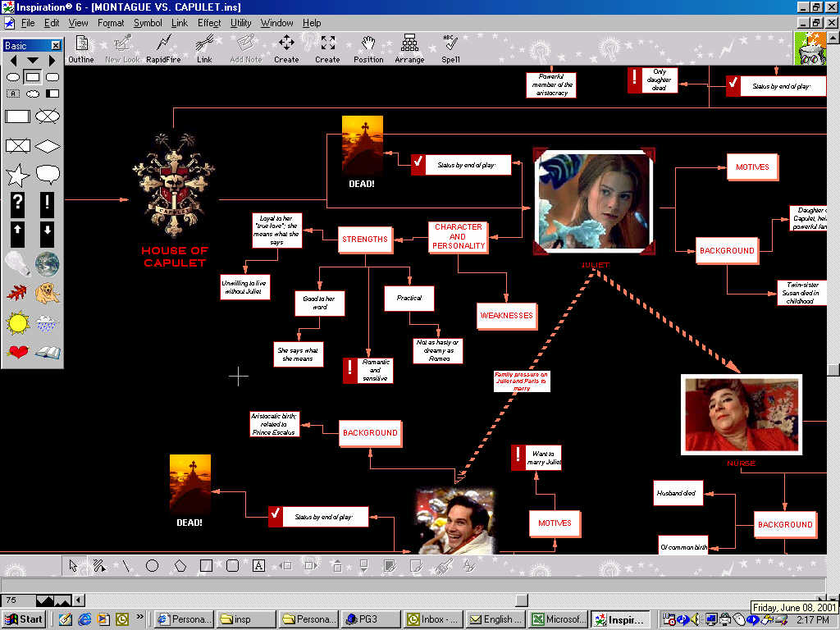Run the Spell check tool
Viewport: 840px width, 630px height.
[x=450, y=48]
